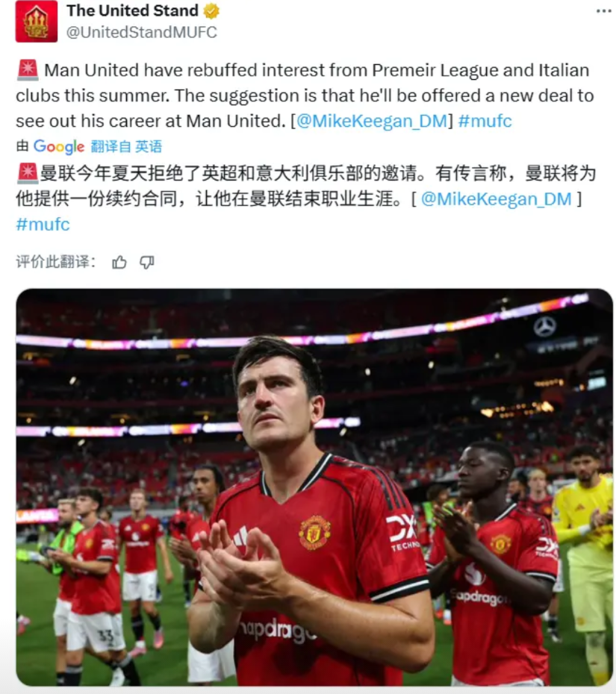
Task: Click the 翻译自 英语 translation source link
Action: (127, 146)
